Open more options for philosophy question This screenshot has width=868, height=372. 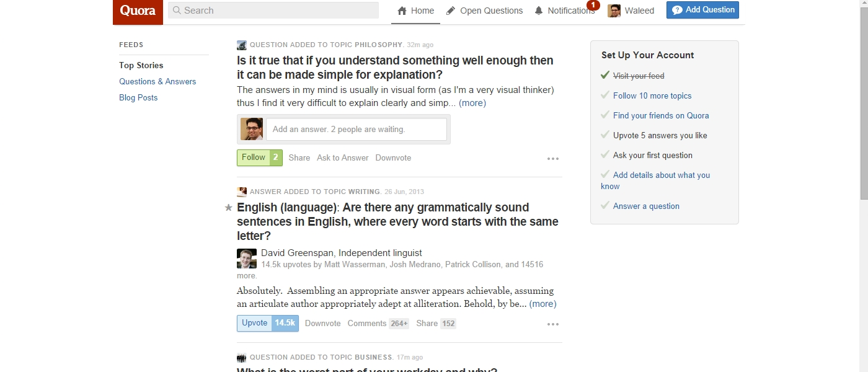(553, 159)
